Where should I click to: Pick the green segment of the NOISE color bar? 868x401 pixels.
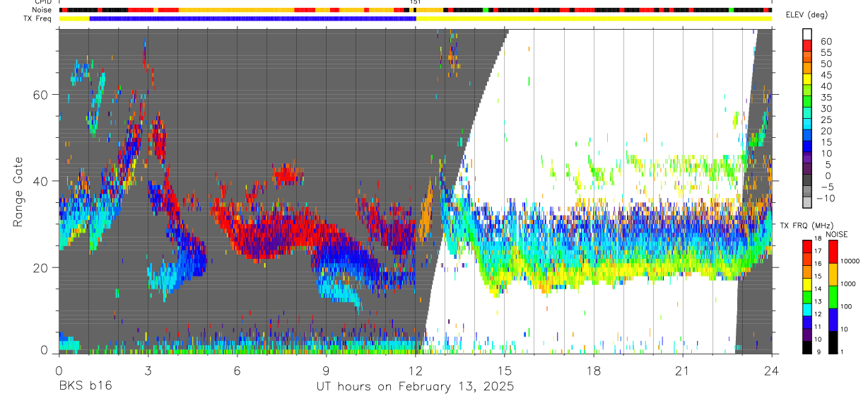(833, 296)
